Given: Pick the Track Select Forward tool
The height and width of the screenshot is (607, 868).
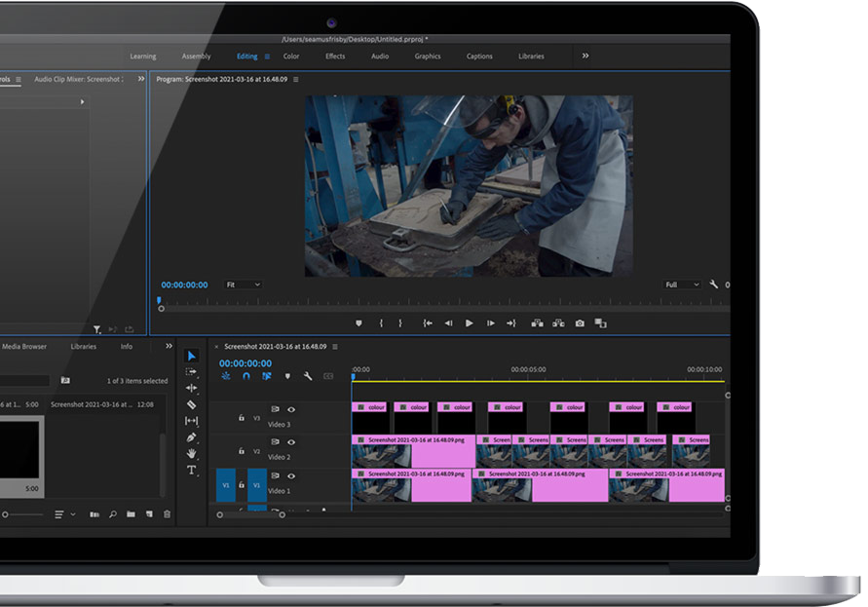Looking at the screenshot, I should [191, 372].
